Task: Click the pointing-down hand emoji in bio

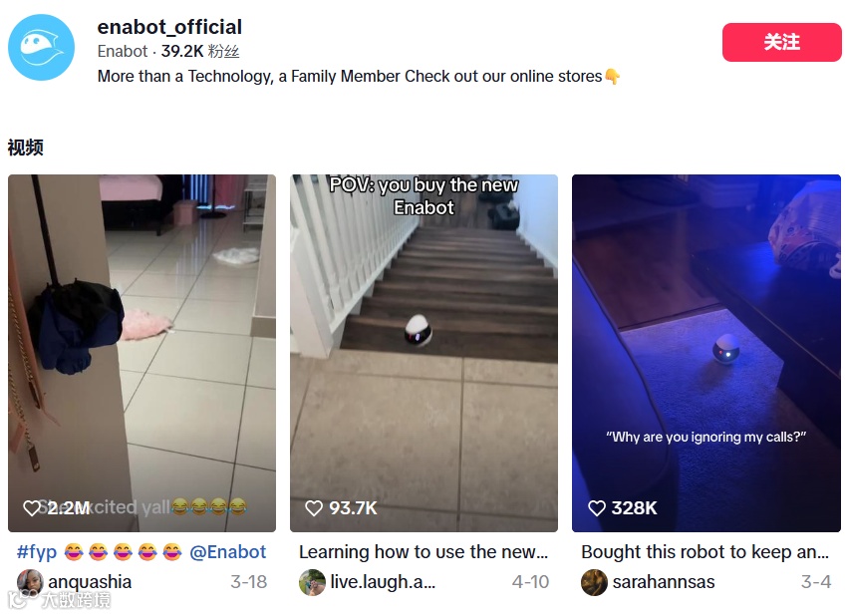Action: pos(612,76)
